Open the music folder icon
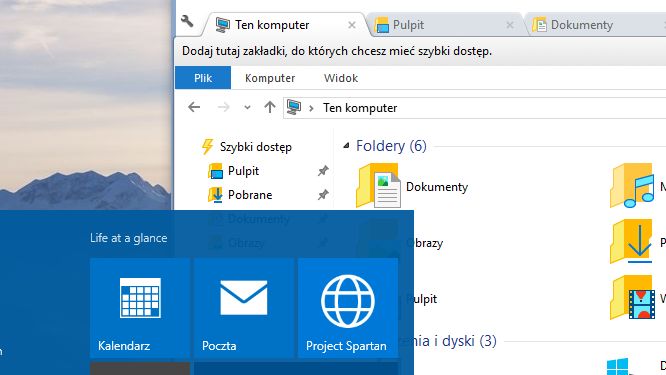Image resolution: width=666 pixels, height=375 pixels. 632,186
